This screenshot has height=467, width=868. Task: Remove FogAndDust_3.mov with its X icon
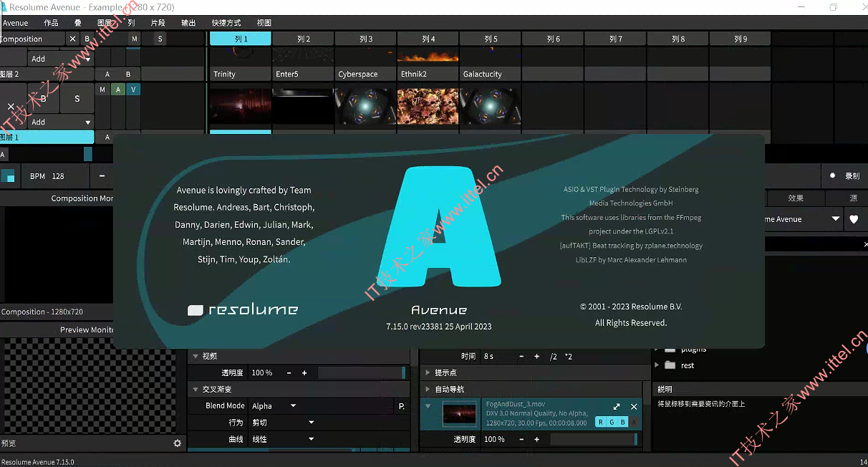pos(634,406)
